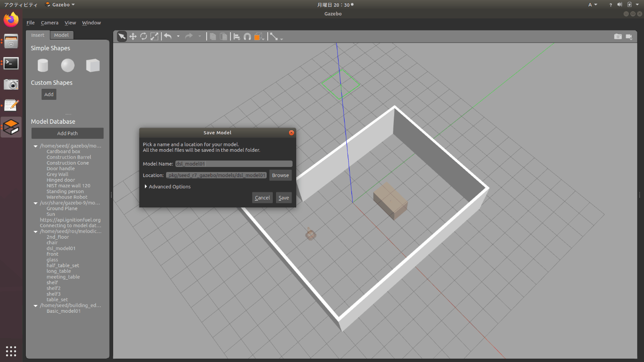The image size is (644, 362).
Task: Open the align tool in the toolbar
Action: pos(237,36)
